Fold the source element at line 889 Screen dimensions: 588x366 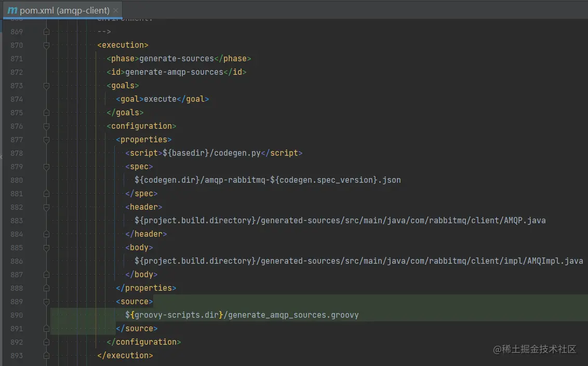(x=46, y=302)
